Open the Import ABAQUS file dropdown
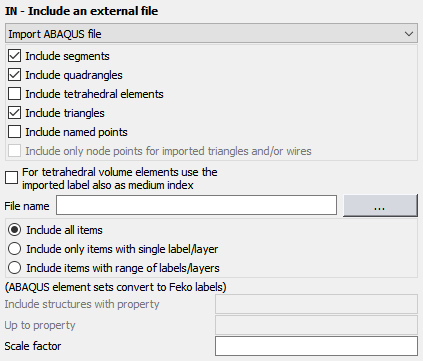Viewport: 423px width, 361px height. coord(211,33)
